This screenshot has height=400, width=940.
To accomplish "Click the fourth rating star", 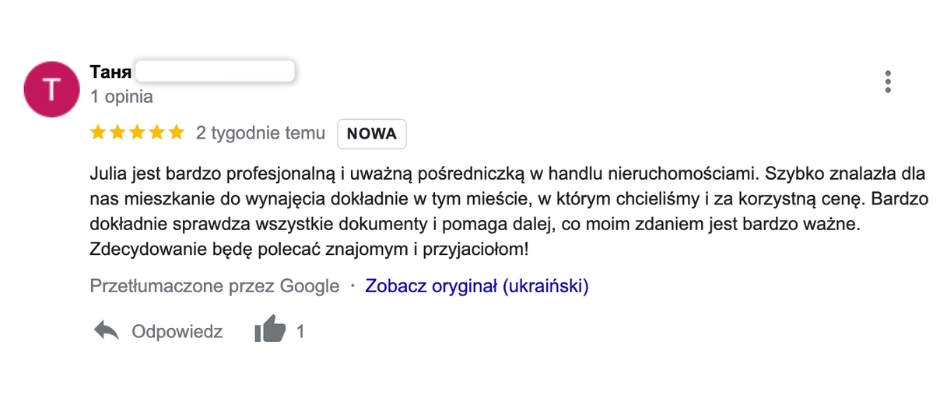I will pos(157,133).
